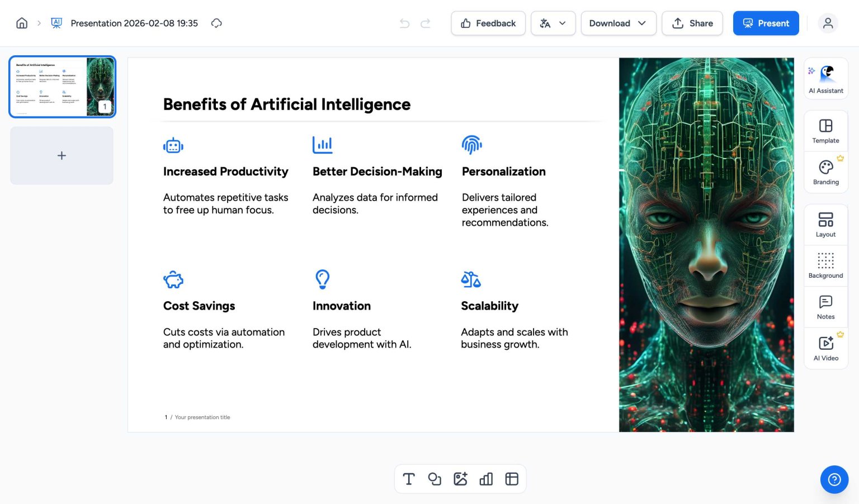Open the language translation dropdown

coord(553,23)
